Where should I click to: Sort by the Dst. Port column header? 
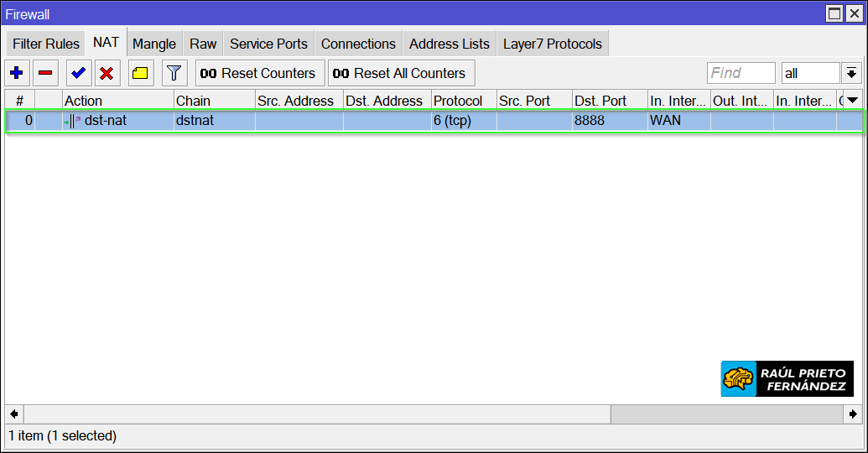[x=609, y=101]
